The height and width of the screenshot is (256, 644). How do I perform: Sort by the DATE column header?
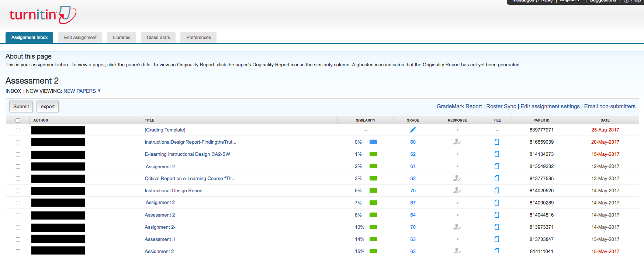pos(605,120)
